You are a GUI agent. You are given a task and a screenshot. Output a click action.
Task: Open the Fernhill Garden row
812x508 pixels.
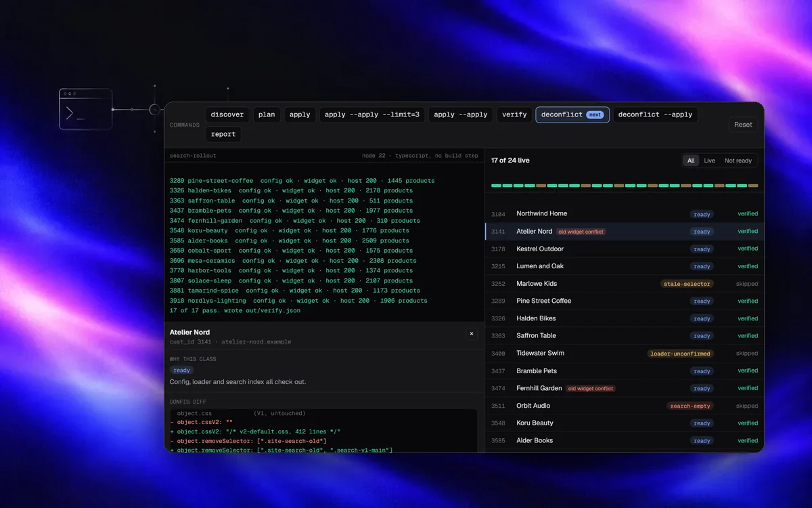[625, 388]
